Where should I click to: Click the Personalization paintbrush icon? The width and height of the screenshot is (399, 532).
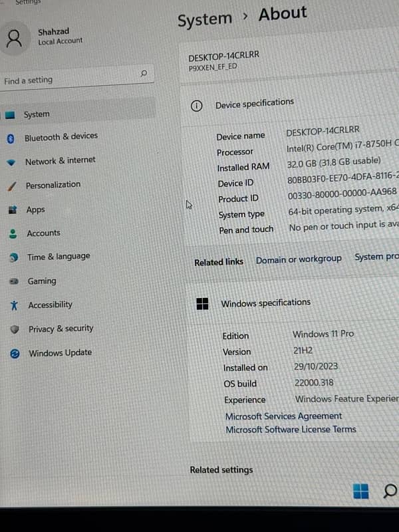[12, 186]
